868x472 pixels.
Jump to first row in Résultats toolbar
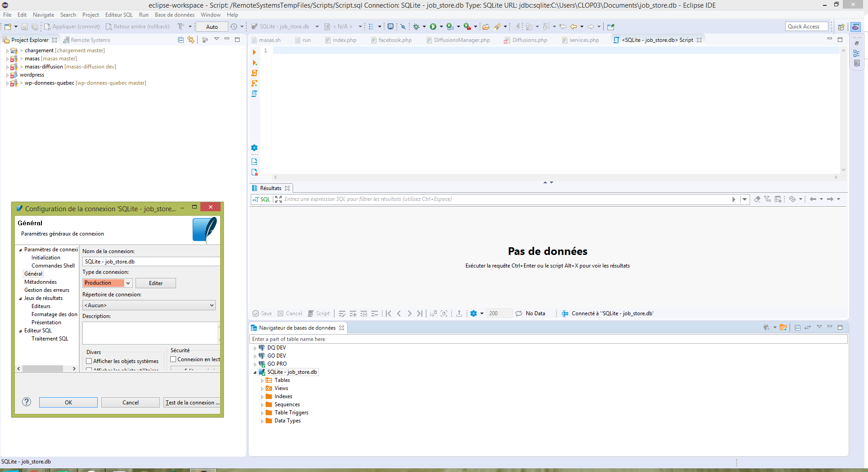pos(388,313)
